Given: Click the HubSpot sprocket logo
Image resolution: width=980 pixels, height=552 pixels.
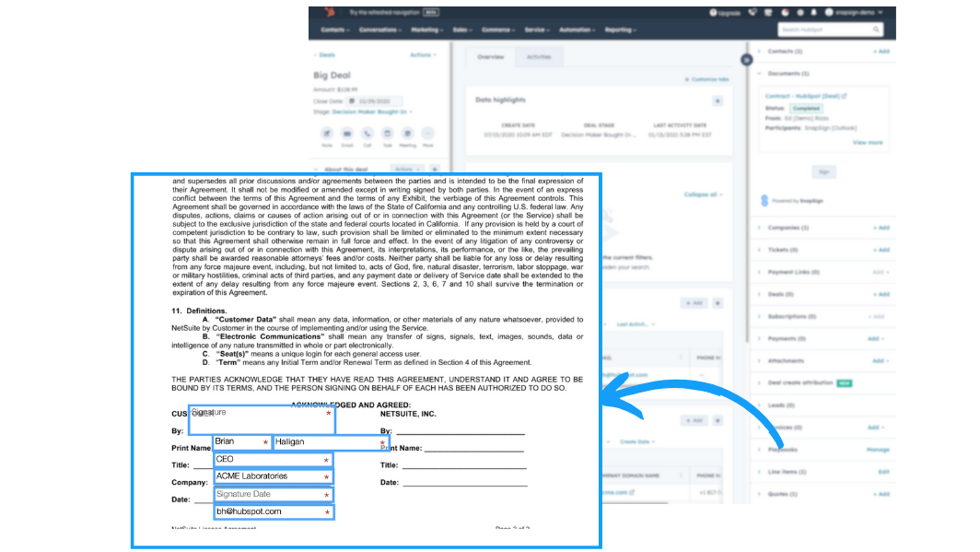Looking at the screenshot, I should tap(330, 12).
